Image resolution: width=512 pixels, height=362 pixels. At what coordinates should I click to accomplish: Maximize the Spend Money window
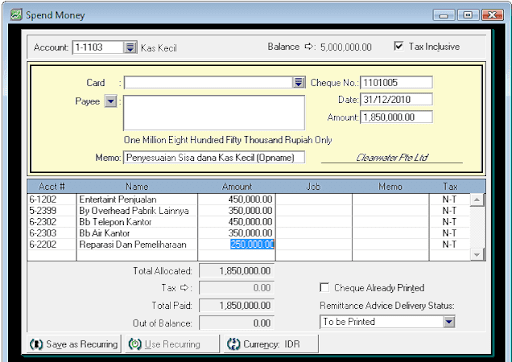click(468, 15)
